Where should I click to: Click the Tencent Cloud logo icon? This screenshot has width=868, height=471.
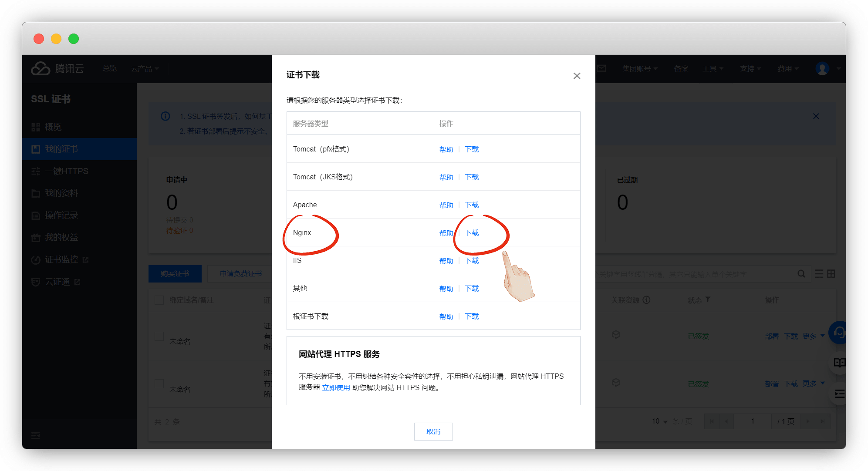[x=41, y=69]
